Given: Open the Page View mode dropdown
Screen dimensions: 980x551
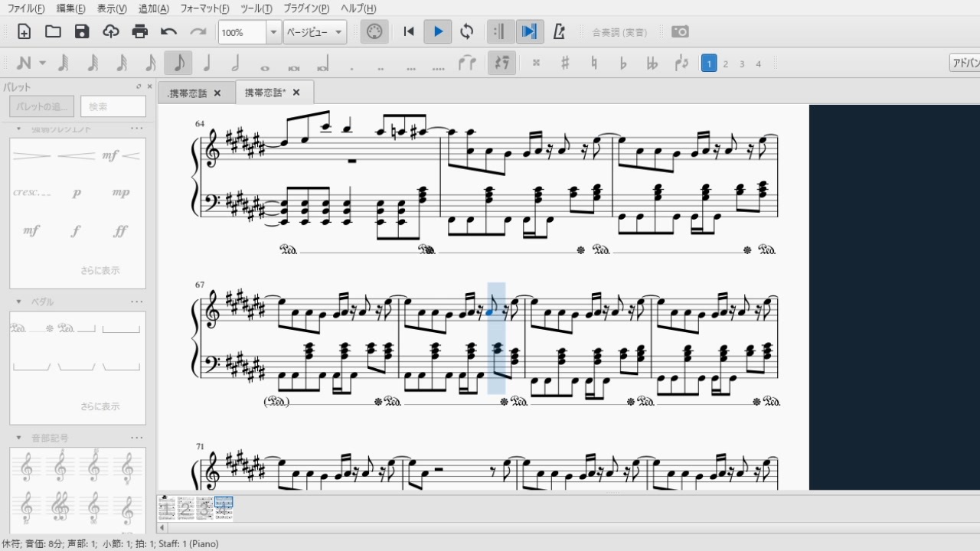Looking at the screenshot, I should point(315,32).
